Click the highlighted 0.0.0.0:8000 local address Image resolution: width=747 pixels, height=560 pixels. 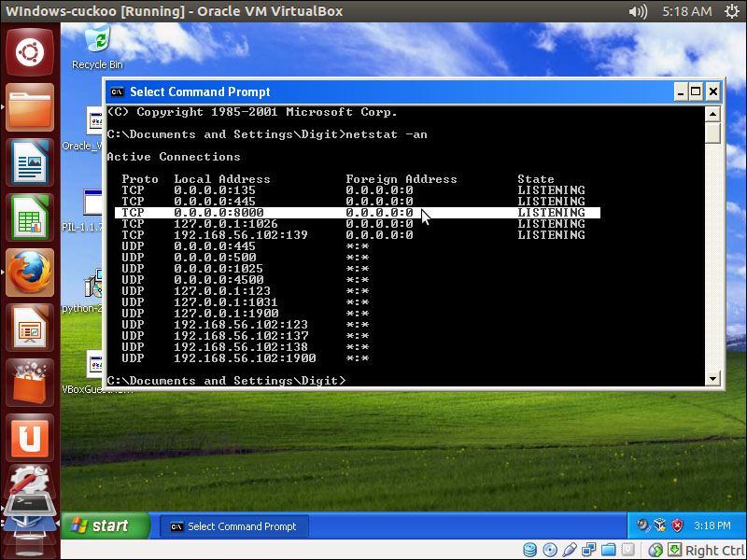(218, 213)
